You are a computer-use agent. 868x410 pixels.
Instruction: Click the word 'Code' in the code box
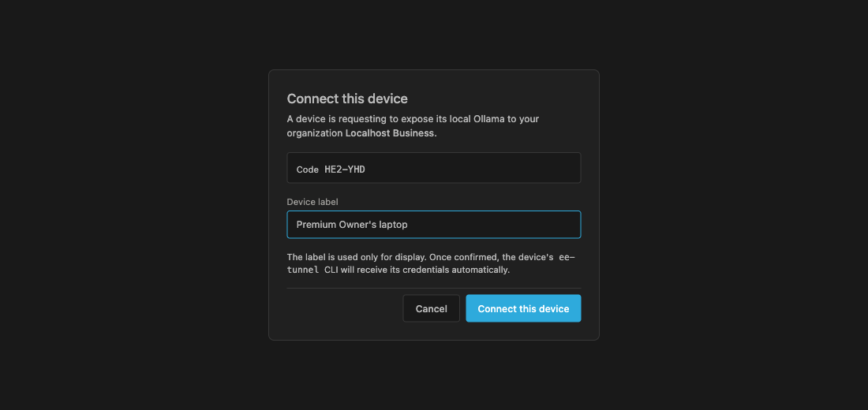(x=307, y=170)
